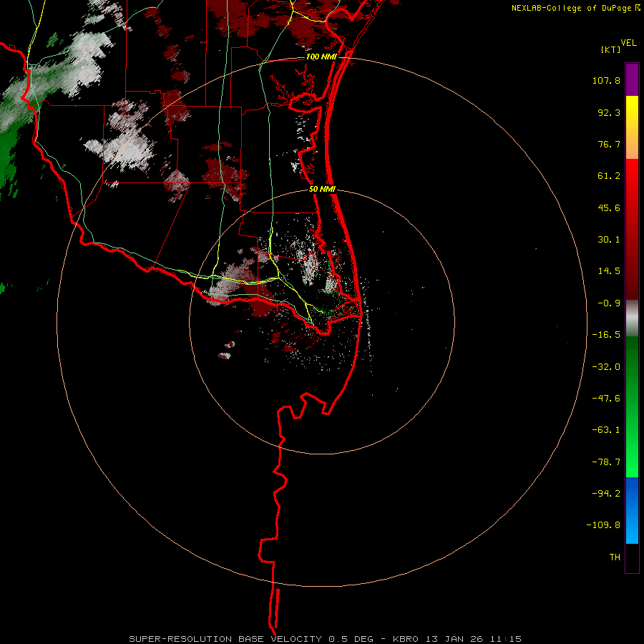This screenshot has height=644, width=644.
Task: Click the TH legend label
Action: (x=615, y=557)
